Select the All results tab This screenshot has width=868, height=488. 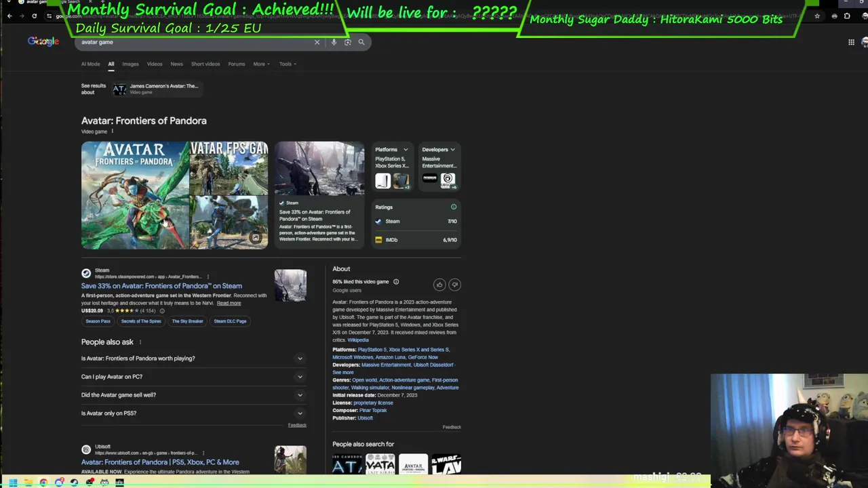111,64
